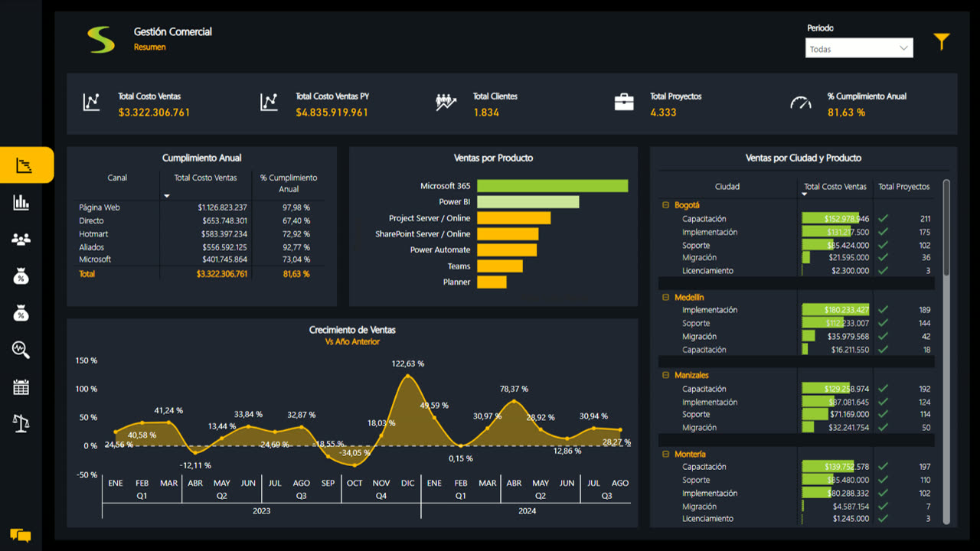Click the yellow filter funnel icon
This screenshot has width=980, height=551.
941,41
